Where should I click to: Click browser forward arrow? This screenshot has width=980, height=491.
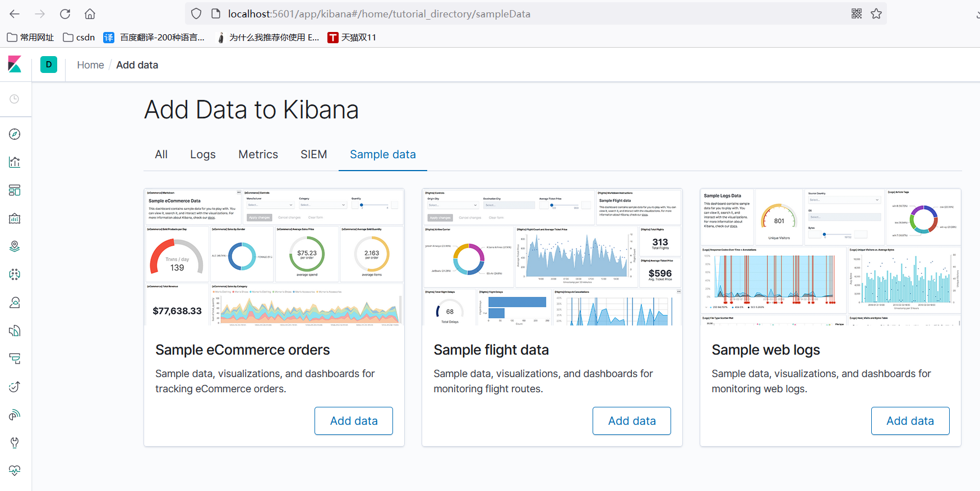[40, 14]
